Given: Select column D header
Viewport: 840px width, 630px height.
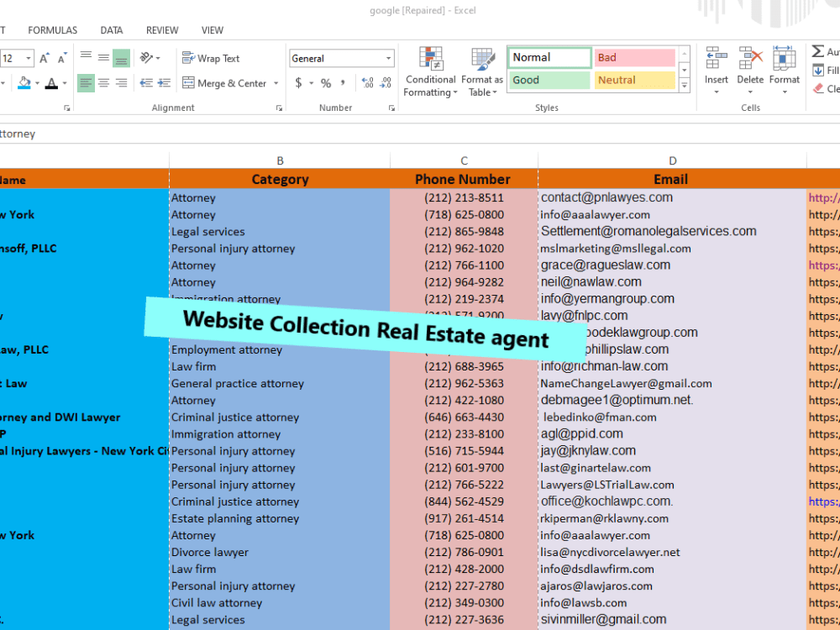Looking at the screenshot, I should pos(672,160).
